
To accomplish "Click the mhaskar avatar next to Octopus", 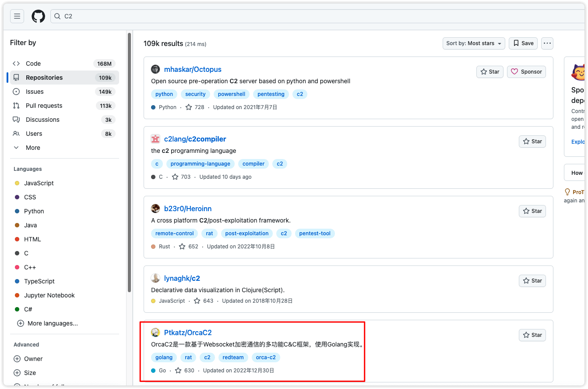I will point(155,69).
